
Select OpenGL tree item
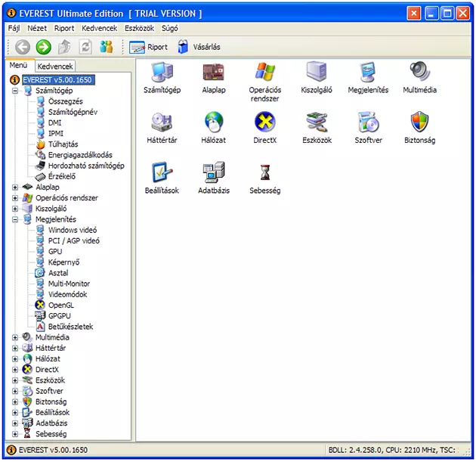[x=61, y=305]
